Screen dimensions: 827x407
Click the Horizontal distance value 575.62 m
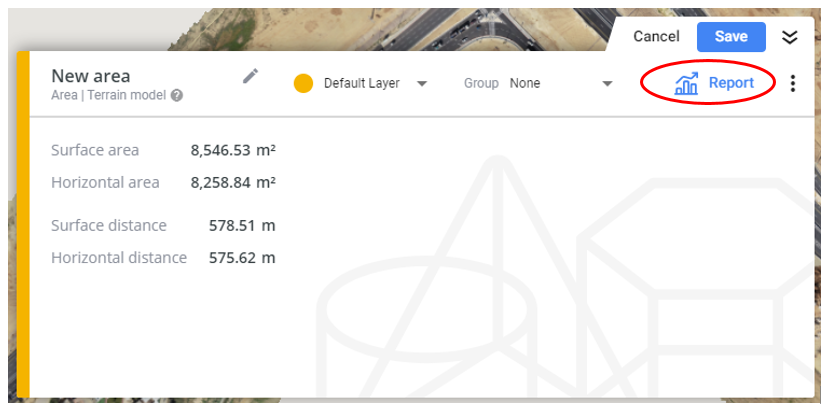point(242,258)
